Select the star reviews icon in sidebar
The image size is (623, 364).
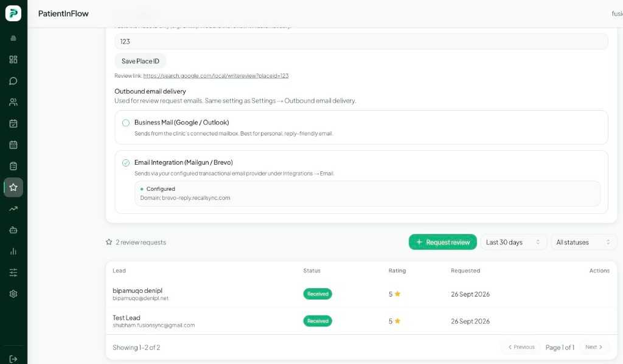[13, 187]
